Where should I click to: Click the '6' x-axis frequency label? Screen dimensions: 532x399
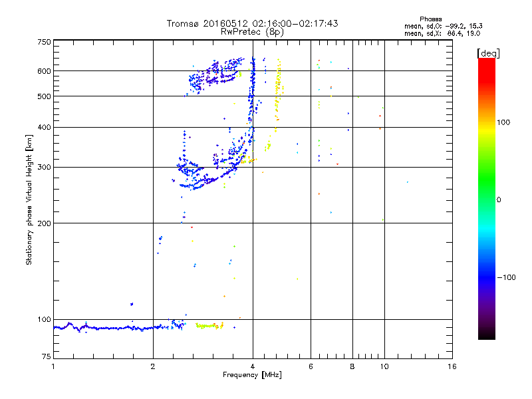pyautogui.click(x=311, y=366)
